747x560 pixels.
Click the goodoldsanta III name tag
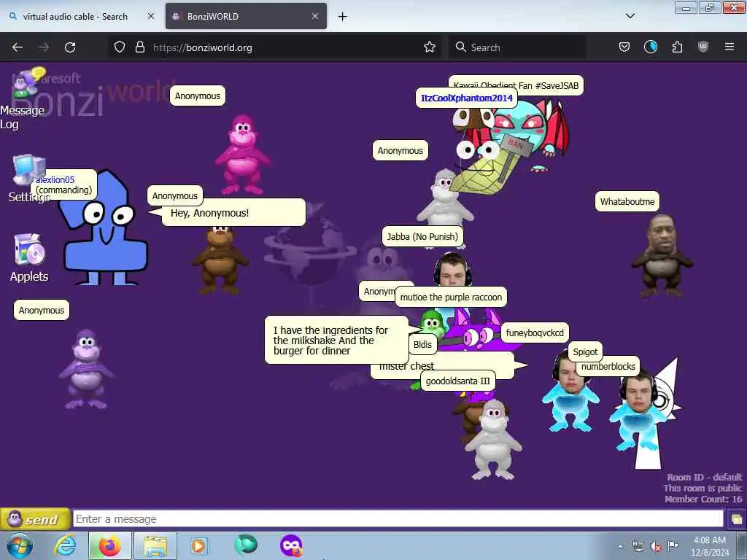(x=458, y=381)
